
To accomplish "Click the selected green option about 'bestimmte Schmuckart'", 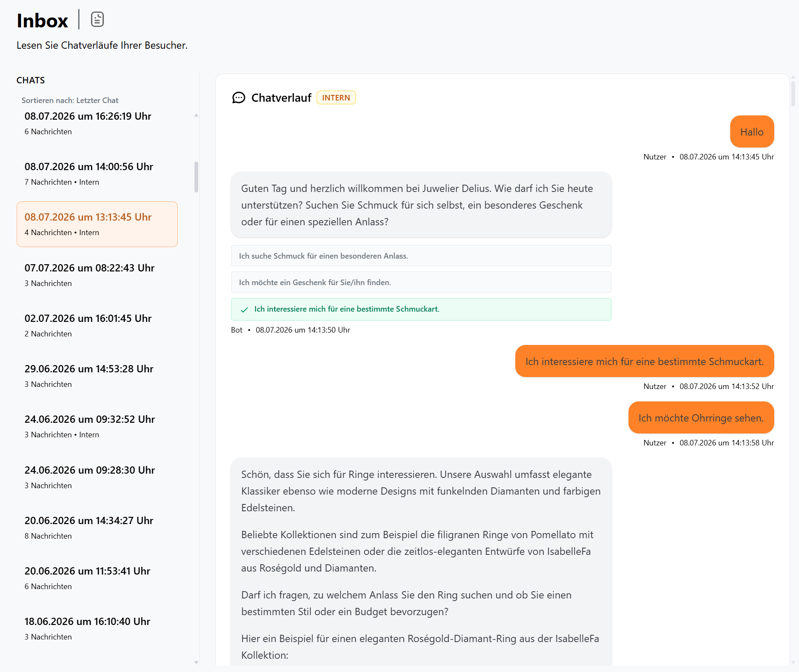I will [x=421, y=309].
